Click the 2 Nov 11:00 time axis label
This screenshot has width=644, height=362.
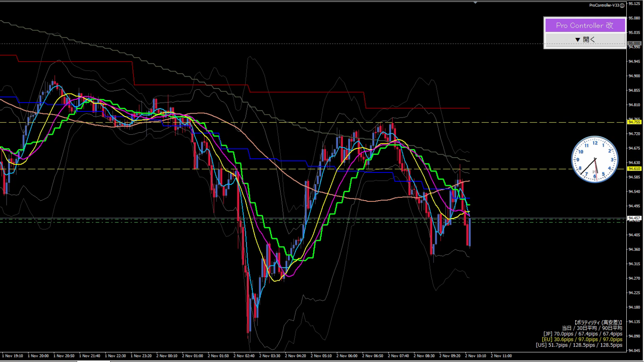[x=501, y=356]
